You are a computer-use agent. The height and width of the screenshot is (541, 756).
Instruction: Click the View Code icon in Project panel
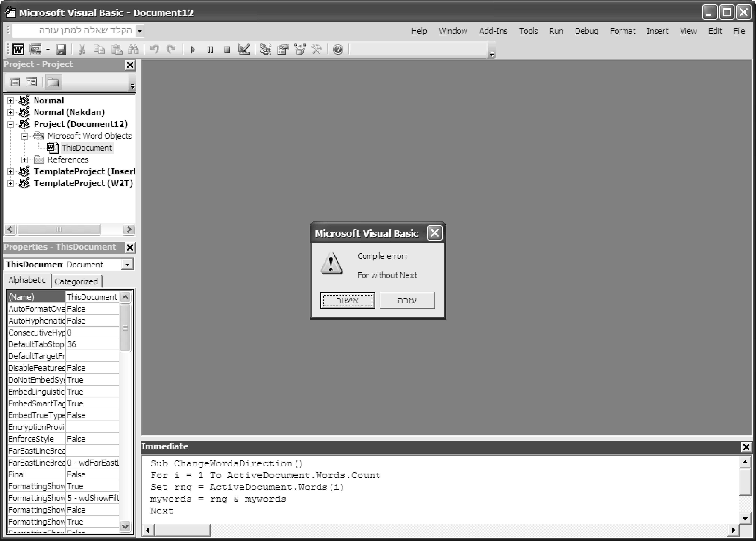[x=15, y=82]
